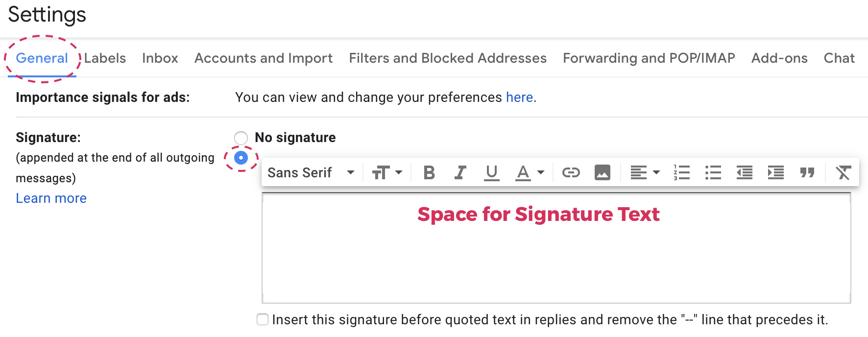868x337 pixels.
Task: Select the No signature radio button
Action: [241, 138]
